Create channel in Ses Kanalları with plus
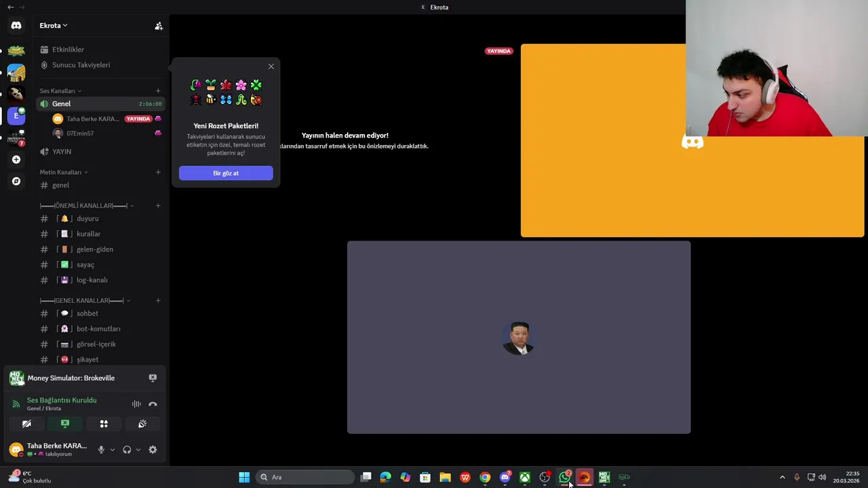 point(158,91)
